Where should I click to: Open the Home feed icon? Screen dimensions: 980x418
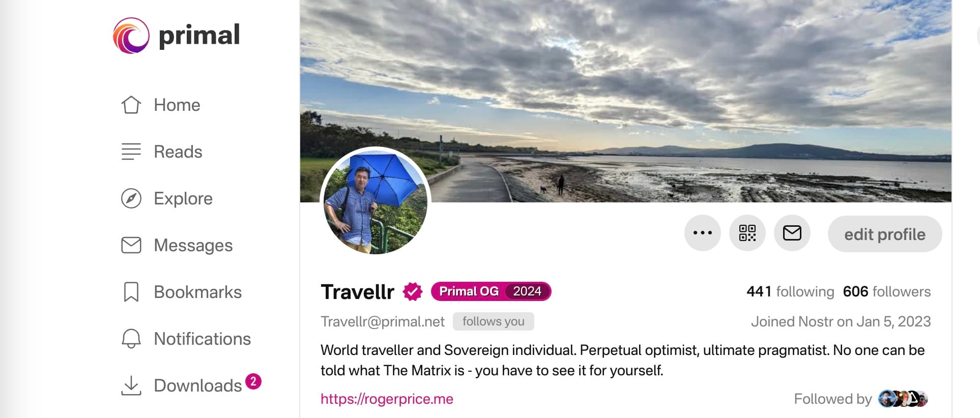tap(131, 105)
